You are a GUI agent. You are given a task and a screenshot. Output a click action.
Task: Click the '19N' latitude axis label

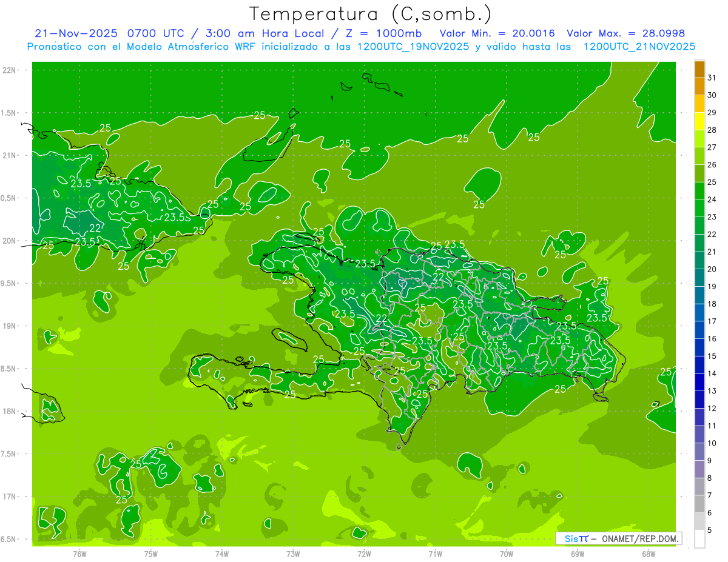[x=10, y=326]
